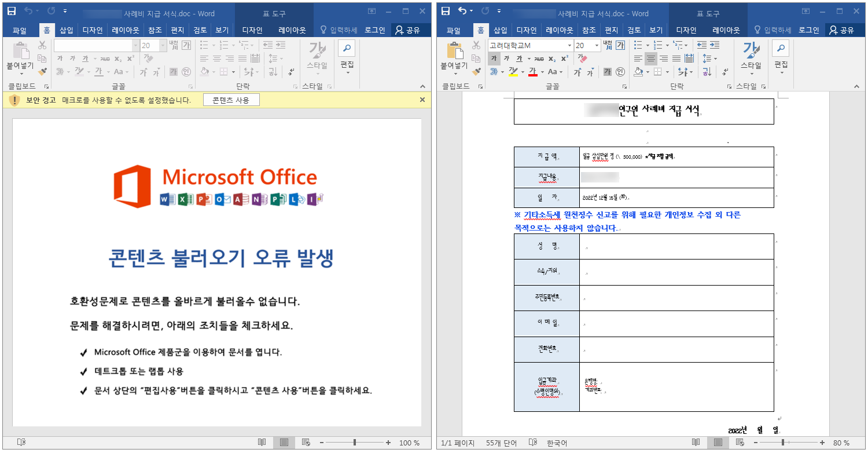
Task: Align text right in right Word window
Action: (x=664, y=59)
